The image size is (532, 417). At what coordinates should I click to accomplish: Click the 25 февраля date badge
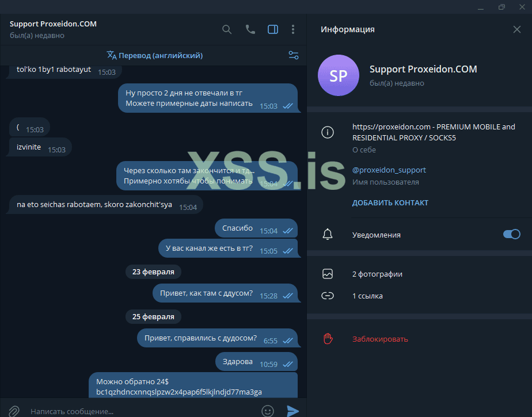point(153,317)
